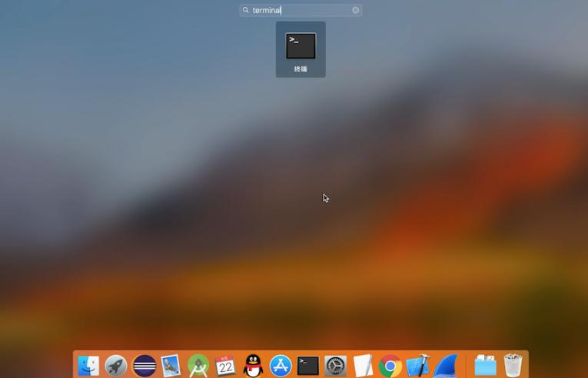Viewport: 588px width, 378px height.
Task: Open Mail stamp icon in dock
Action: pyautogui.click(x=171, y=365)
